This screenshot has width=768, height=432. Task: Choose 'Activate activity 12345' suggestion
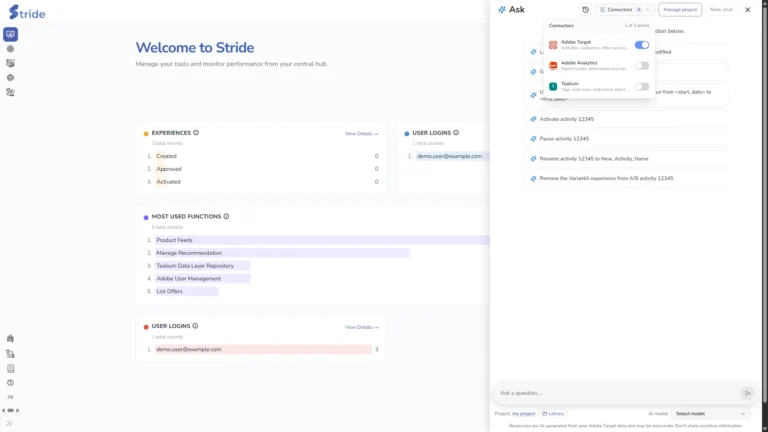(x=625, y=119)
